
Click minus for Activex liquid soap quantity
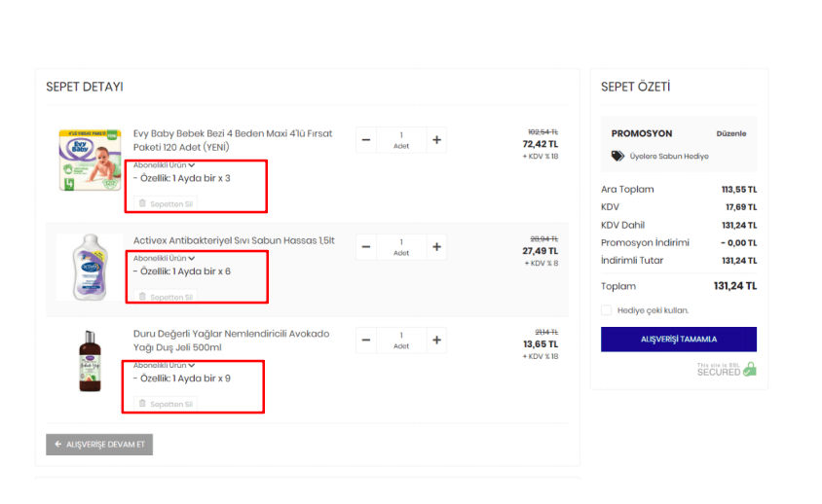point(366,247)
